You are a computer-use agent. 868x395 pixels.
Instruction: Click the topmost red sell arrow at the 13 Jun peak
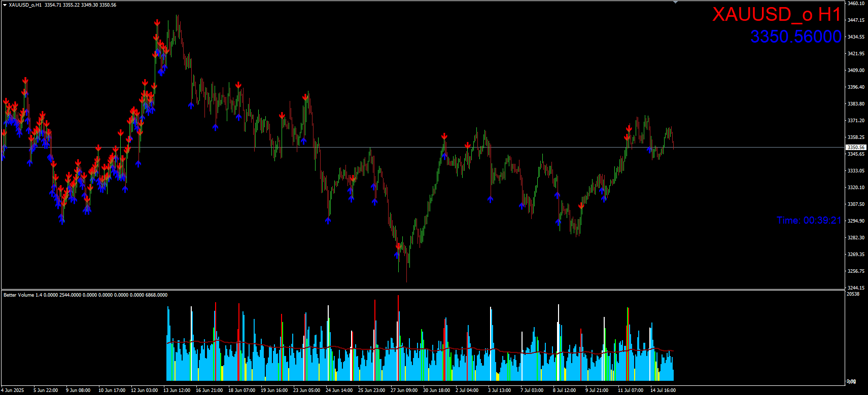(158, 23)
